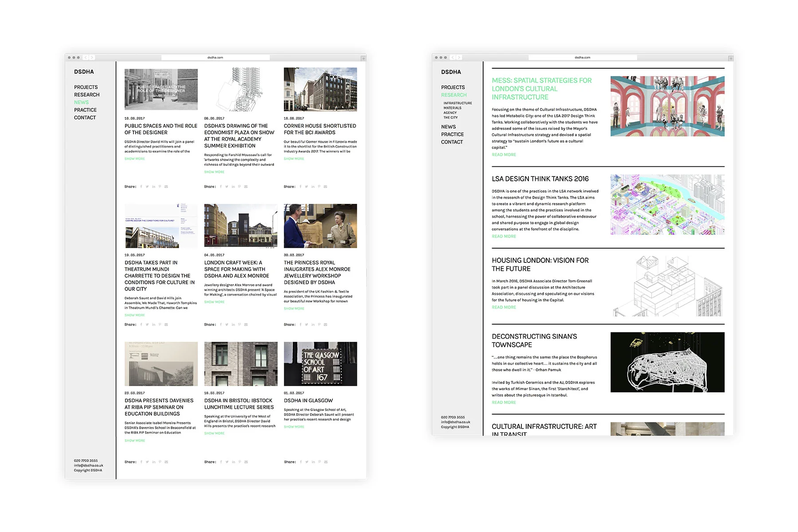Show more of DSDHA in Glasgow article

tap(294, 427)
